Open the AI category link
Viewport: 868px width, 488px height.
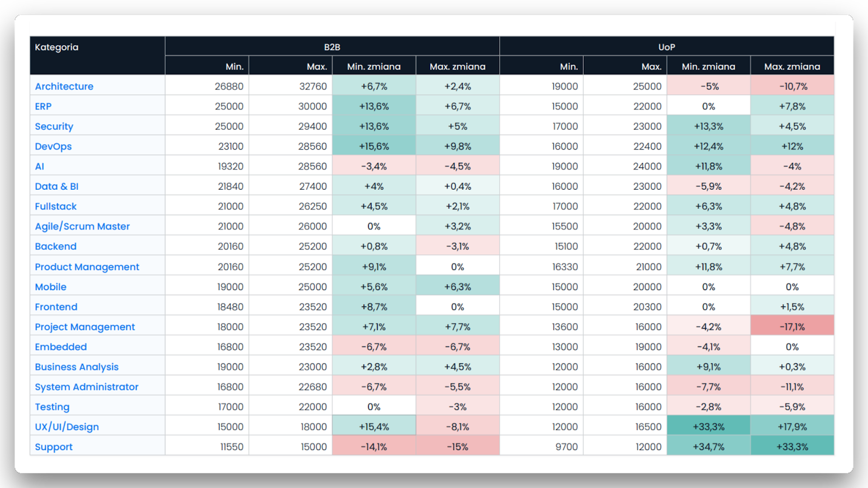coord(40,166)
